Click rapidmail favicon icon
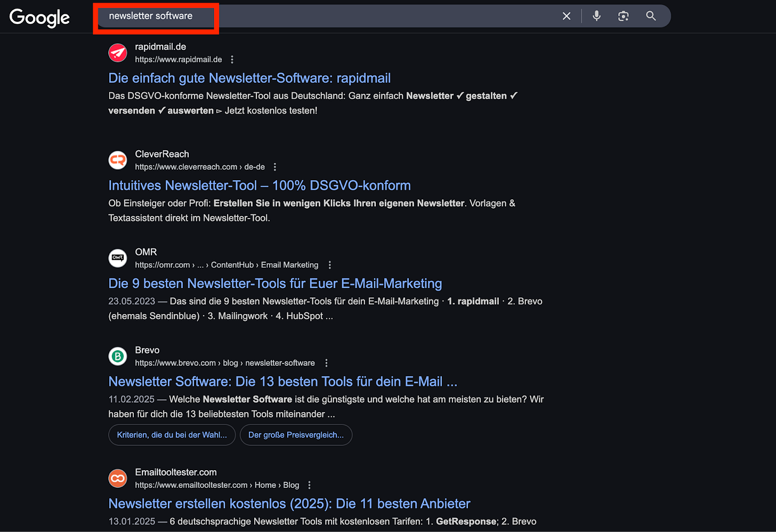 [x=118, y=53]
